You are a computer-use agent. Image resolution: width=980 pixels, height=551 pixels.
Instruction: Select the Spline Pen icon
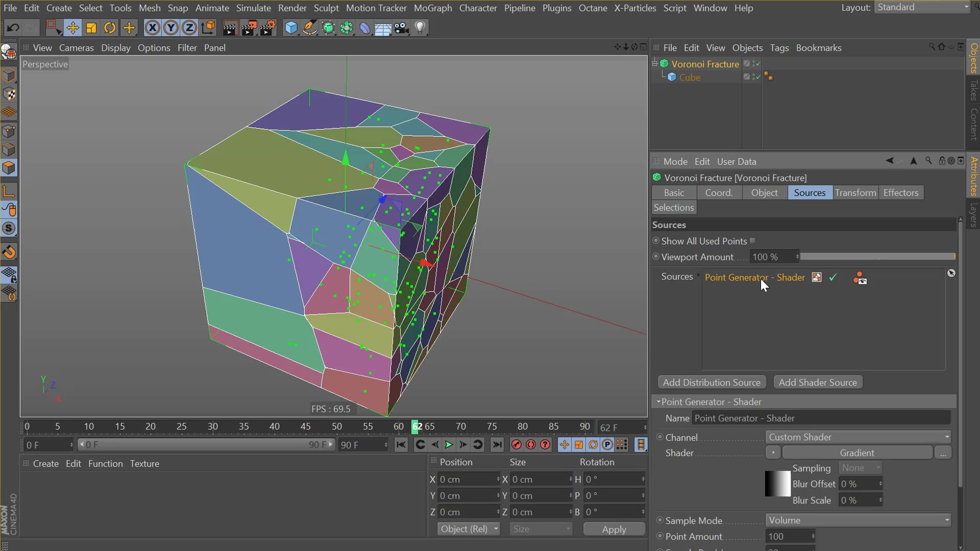pos(310,28)
